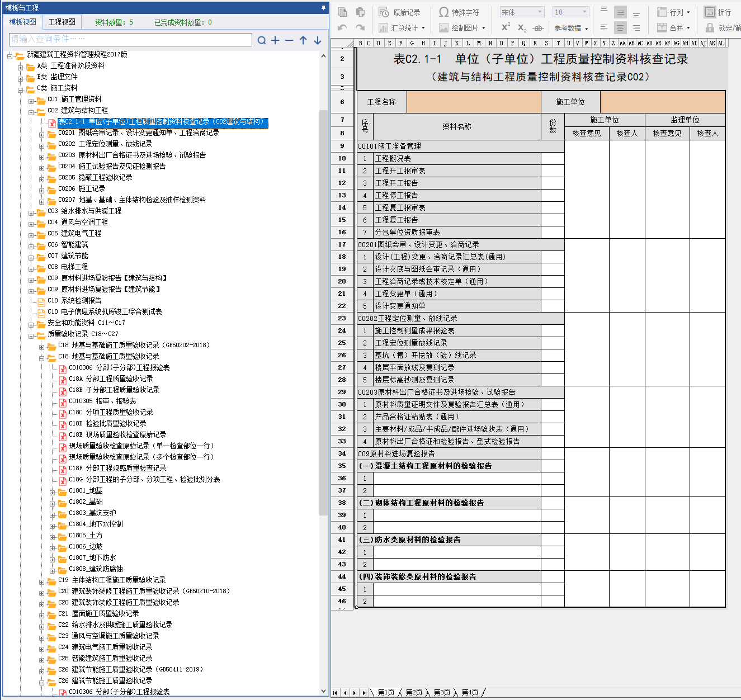Select cell 设计变更通知单 in row 22
This screenshot has height=700, width=741.
point(457,306)
